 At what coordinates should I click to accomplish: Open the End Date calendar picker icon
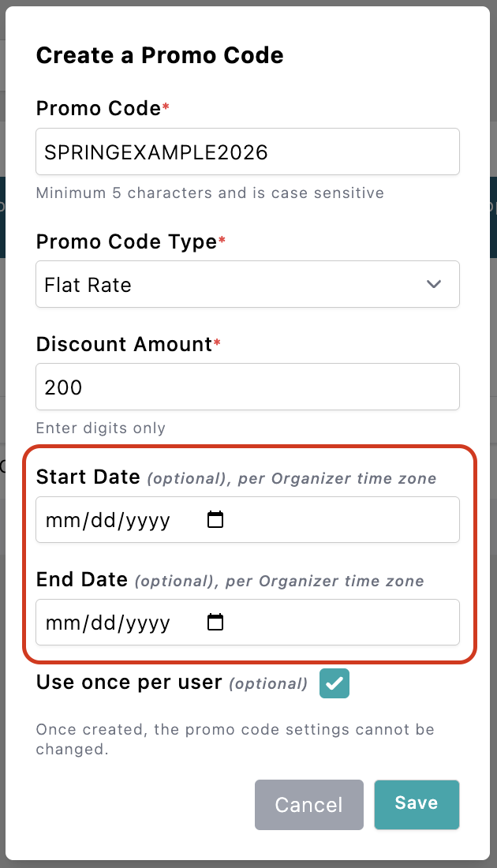pyautogui.click(x=215, y=623)
